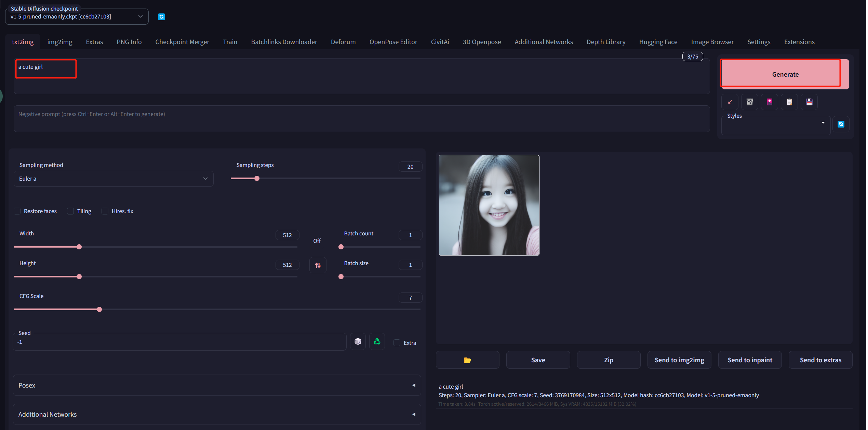Click the arrow icon to read last generation parameters
868x430 pixels.
pyautogui.click(x=730, y=102)
